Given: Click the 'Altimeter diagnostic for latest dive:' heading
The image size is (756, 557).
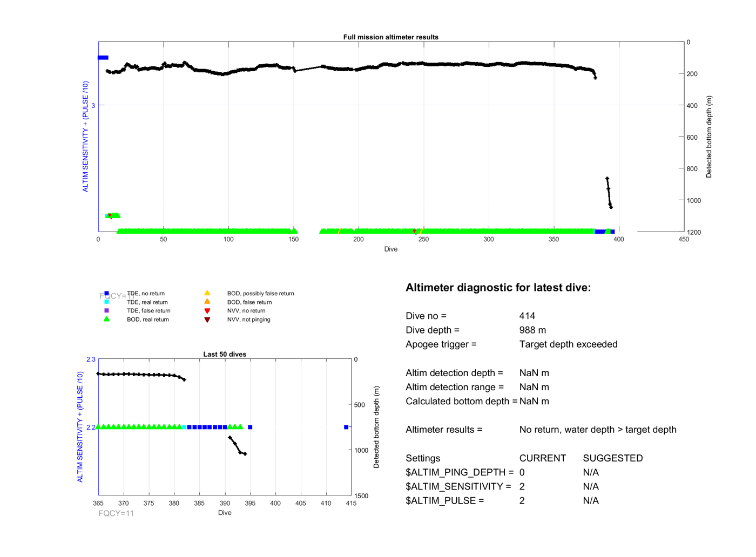Looking at the screenshot, I should 498,288.
